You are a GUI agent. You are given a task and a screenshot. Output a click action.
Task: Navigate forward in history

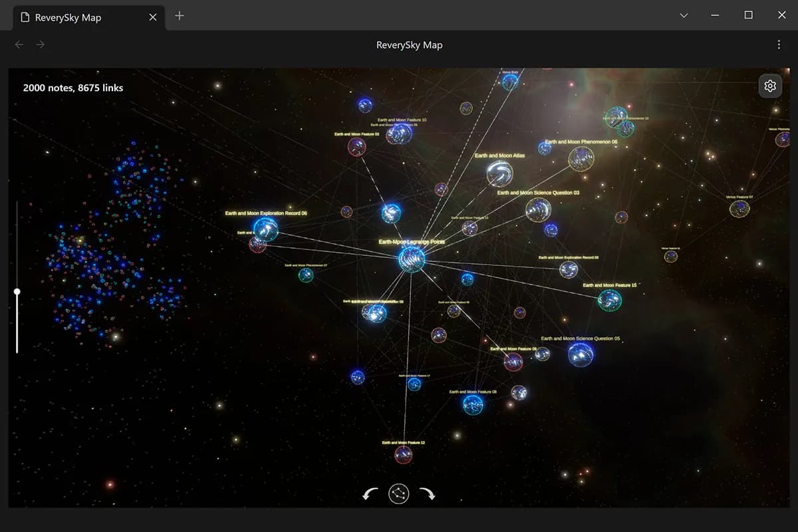(41, 45)
